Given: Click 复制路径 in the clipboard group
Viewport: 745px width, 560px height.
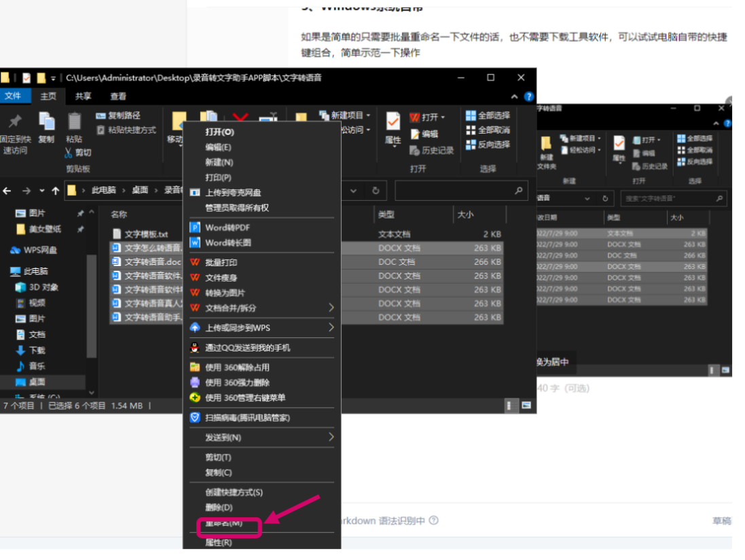Looking at the screenshot, I should (118, 115).
